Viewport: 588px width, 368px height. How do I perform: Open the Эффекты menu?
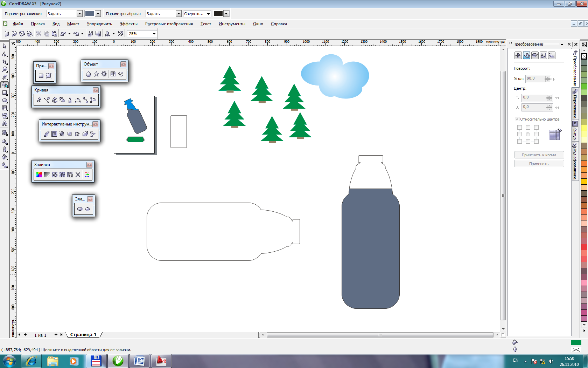(x=128, y=24)
